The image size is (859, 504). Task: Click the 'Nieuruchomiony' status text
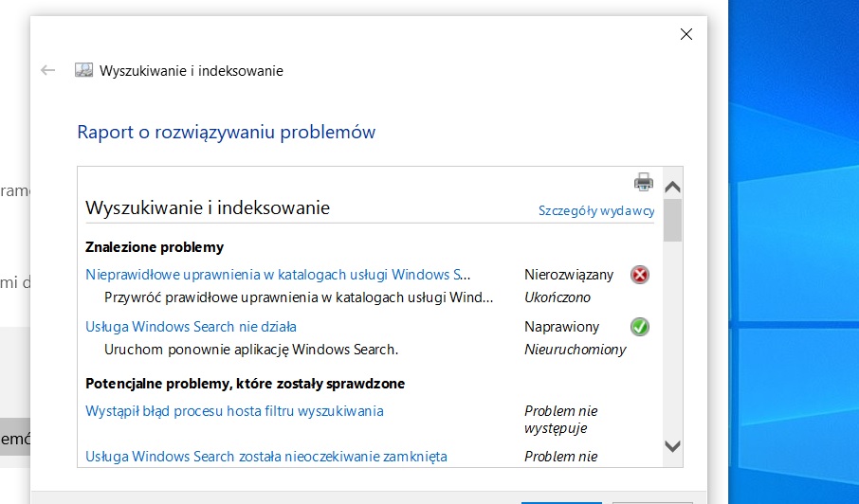coord(576,350)
